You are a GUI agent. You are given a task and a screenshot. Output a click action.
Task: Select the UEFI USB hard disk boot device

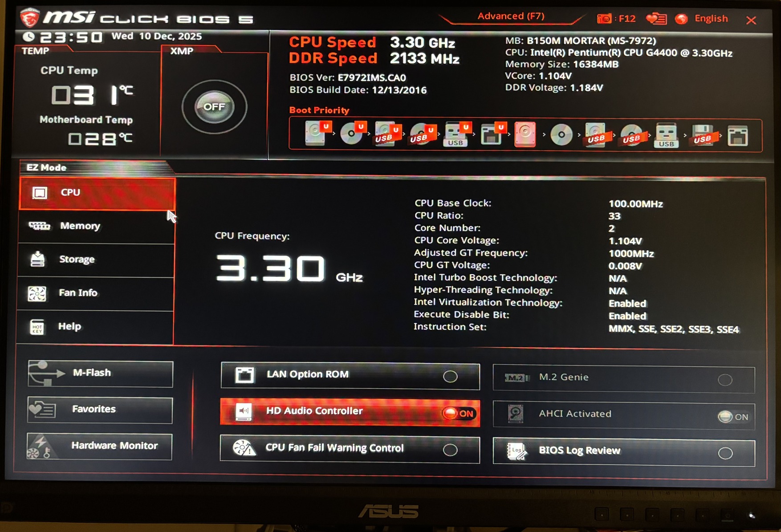tap(388, 134)
